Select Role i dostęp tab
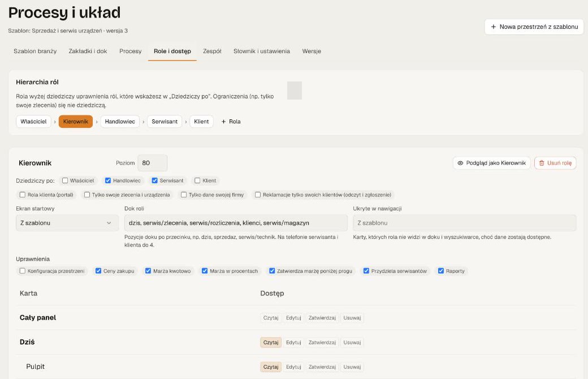Image resolution: width=588 pixels, height=379 pixels. tap(172, 51)
